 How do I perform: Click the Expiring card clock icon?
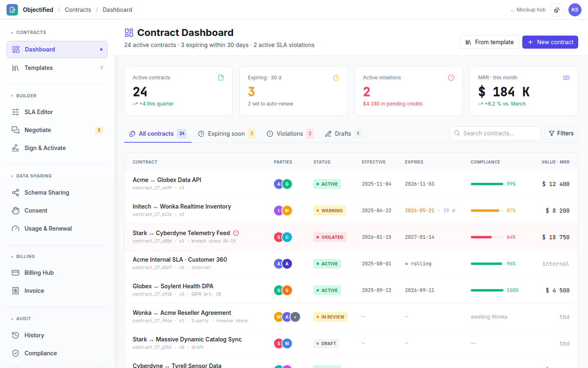[x=336, y=78]
